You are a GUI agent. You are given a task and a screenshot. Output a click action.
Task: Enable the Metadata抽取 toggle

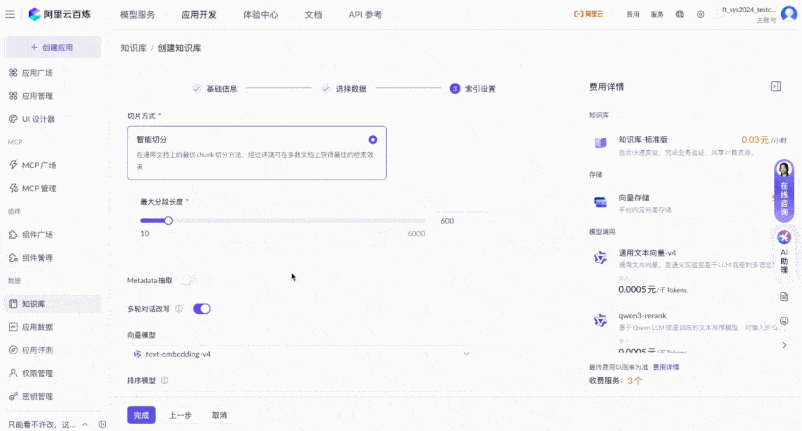[x=189, y=281]
